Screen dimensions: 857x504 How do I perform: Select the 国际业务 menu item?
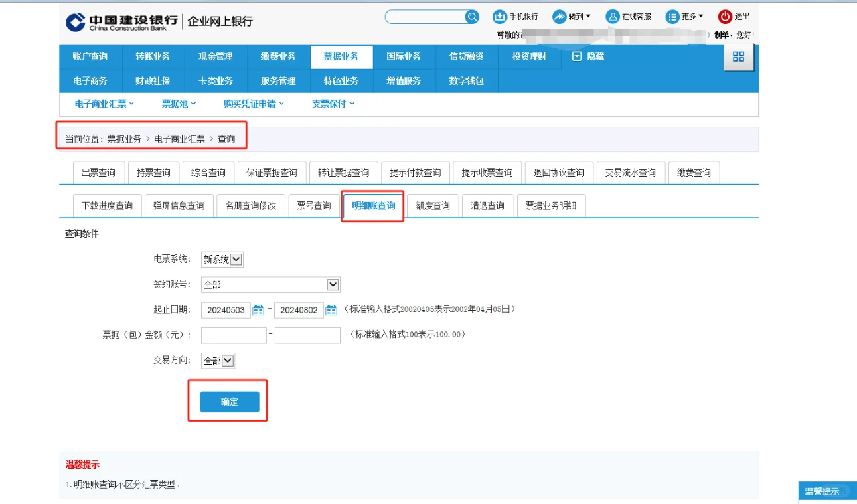click(404, 56)
